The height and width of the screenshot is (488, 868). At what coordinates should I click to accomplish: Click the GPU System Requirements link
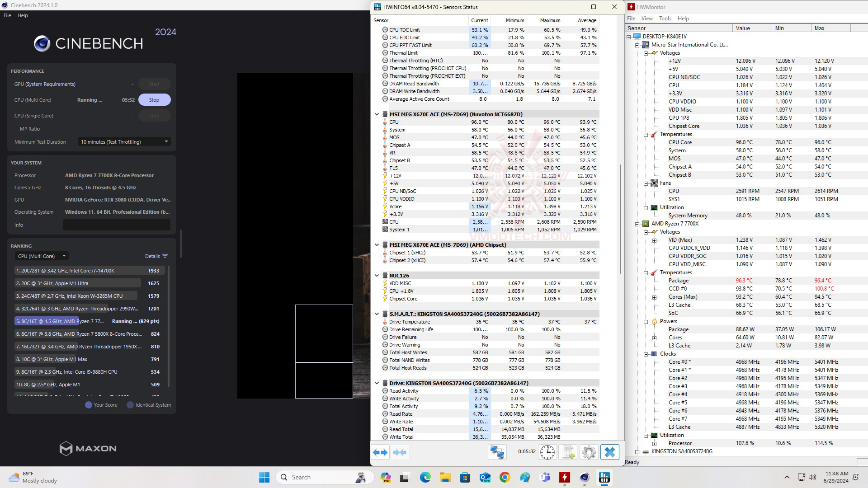point(50,84)
